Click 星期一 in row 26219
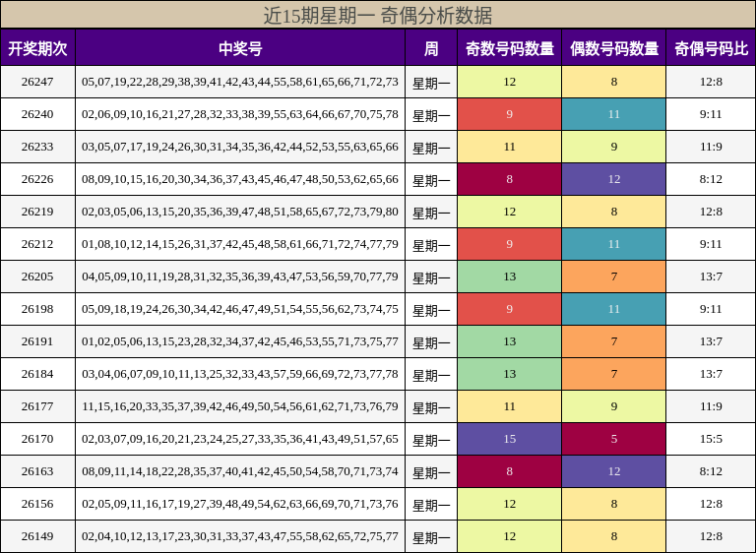 [x=431, y=214]
